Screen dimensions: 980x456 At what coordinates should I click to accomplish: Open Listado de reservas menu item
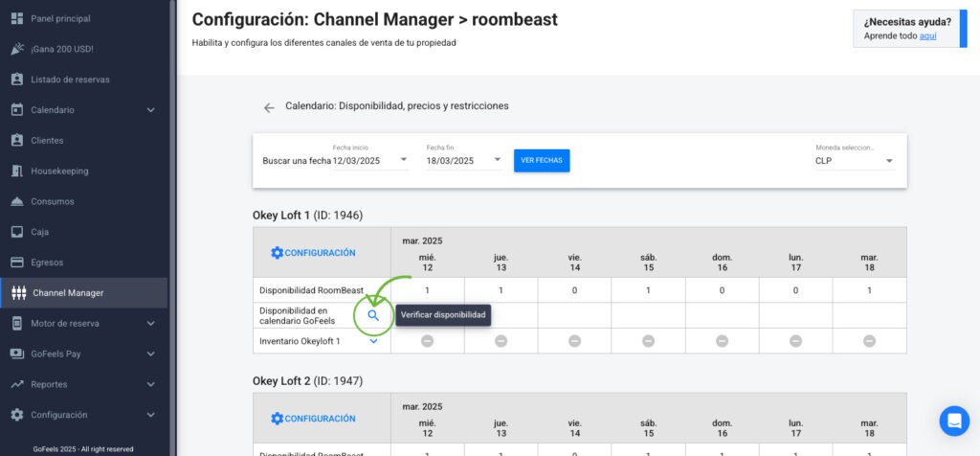pos(70,80)
